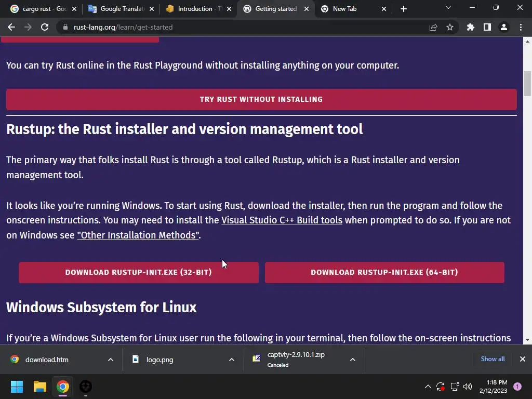
Task: Click the Chrome taskbar icon
Action: 63,387
